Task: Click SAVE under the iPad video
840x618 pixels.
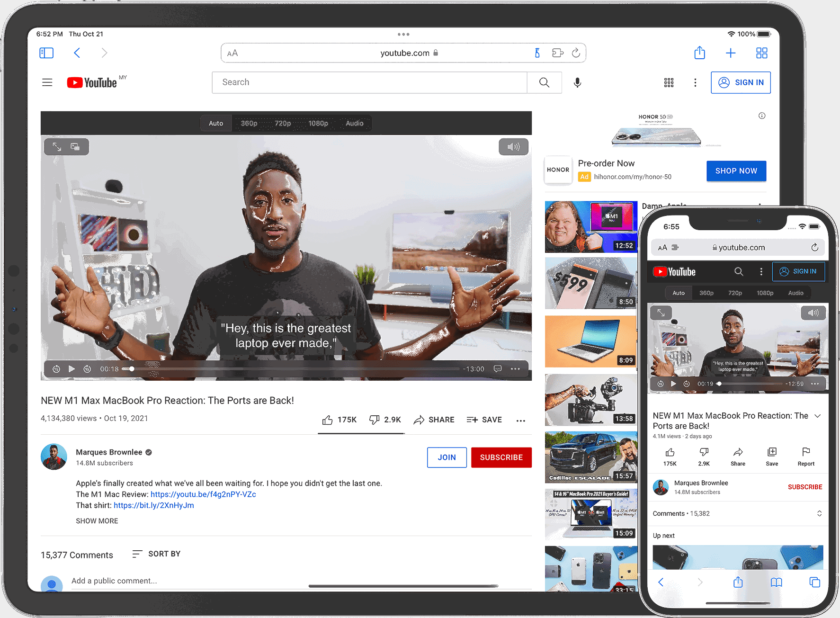Action: pos(484,420)
